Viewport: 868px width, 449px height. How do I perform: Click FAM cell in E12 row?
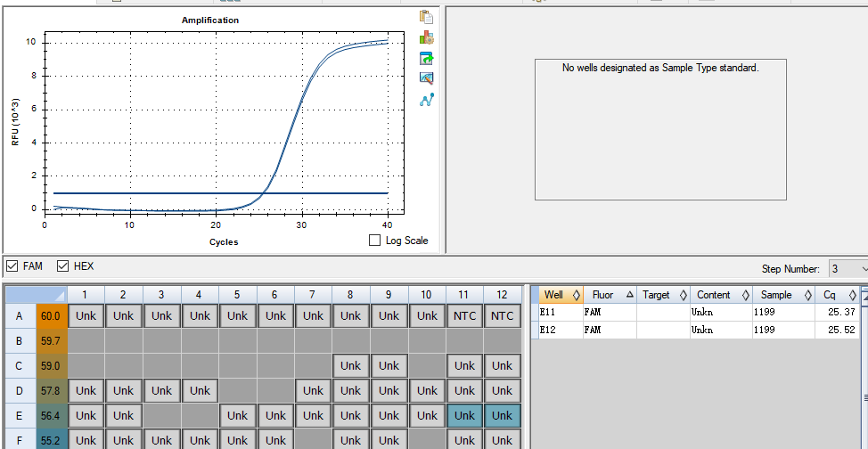(x=610, y=330)
